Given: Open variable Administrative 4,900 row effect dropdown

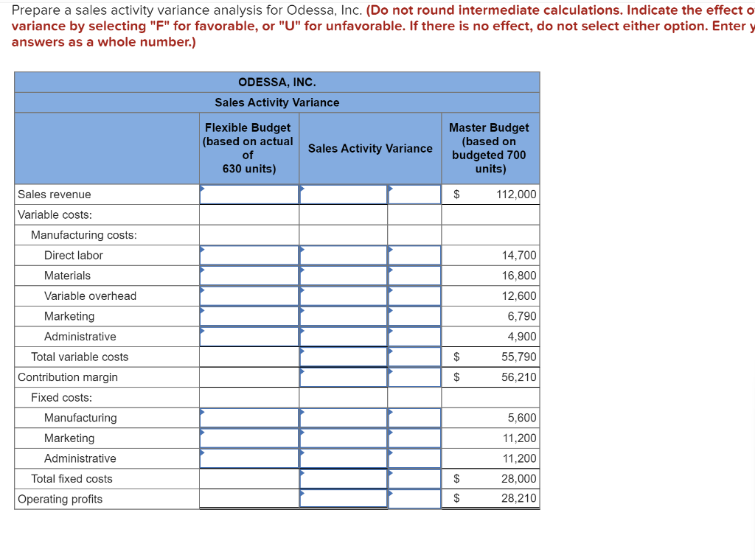Looking at the screenshot, I should point(414,337).
